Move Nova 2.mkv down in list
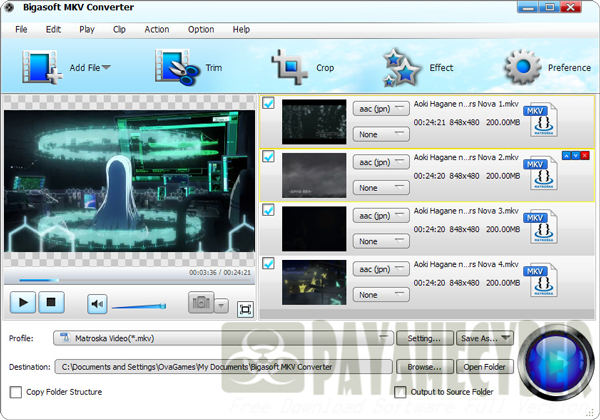The image size is (600, 420). tap(576, 156)
